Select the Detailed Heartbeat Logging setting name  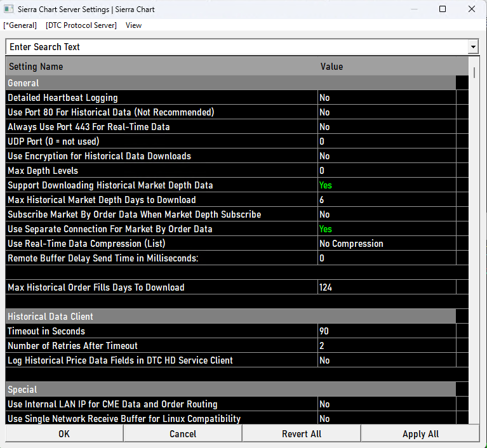[161, 98]
